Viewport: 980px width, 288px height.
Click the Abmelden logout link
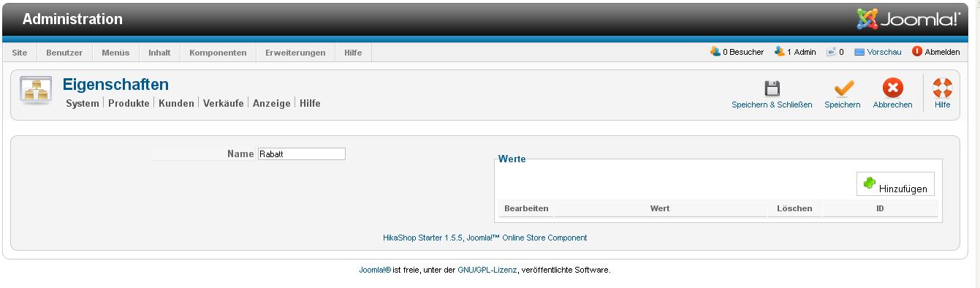point(942,53)
